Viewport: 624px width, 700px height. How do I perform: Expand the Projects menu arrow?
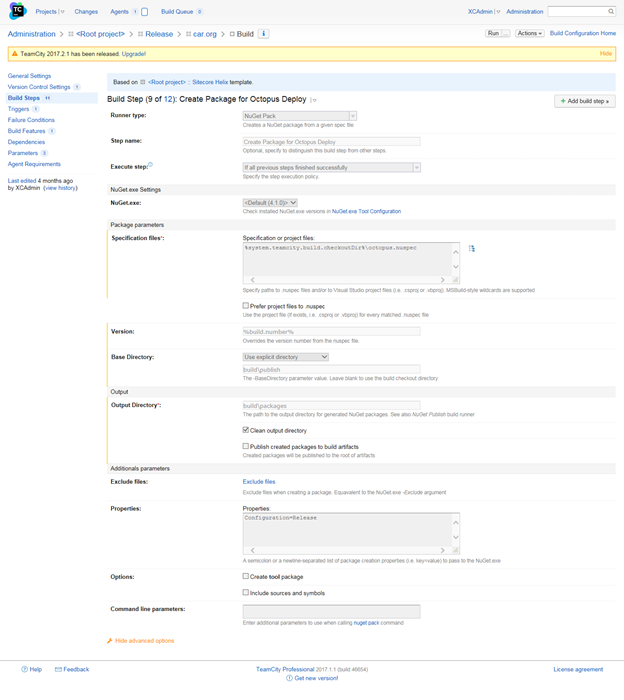point(62,12)
